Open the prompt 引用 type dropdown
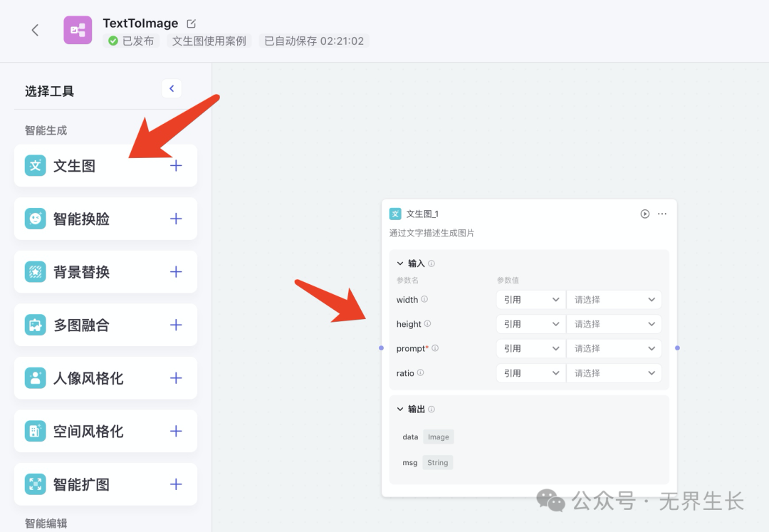Image resolution: width=769 pixels, height=532 pixels. tap(530, 349)
